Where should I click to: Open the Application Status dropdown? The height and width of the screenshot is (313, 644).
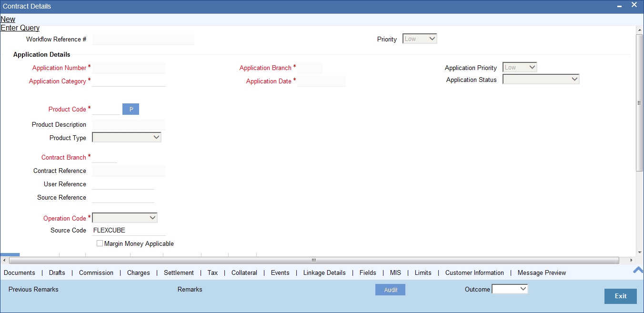coord(541,80)
